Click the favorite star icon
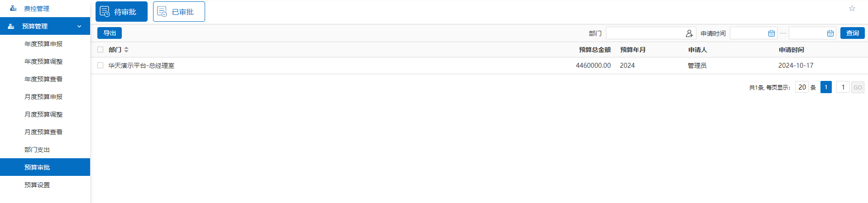Image resolution: width=868 pixels, height=203 pixels. [x=852, y=9]
